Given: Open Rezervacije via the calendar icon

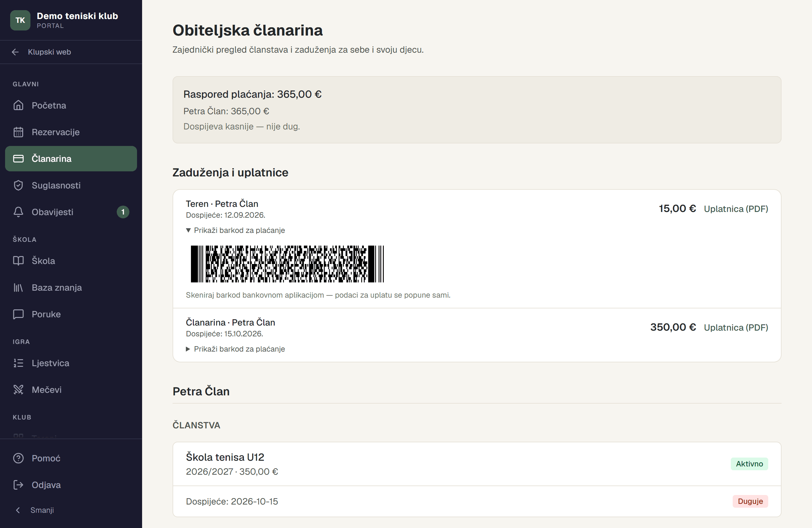Looking at the screenshot, I should [x=18, y=132].
